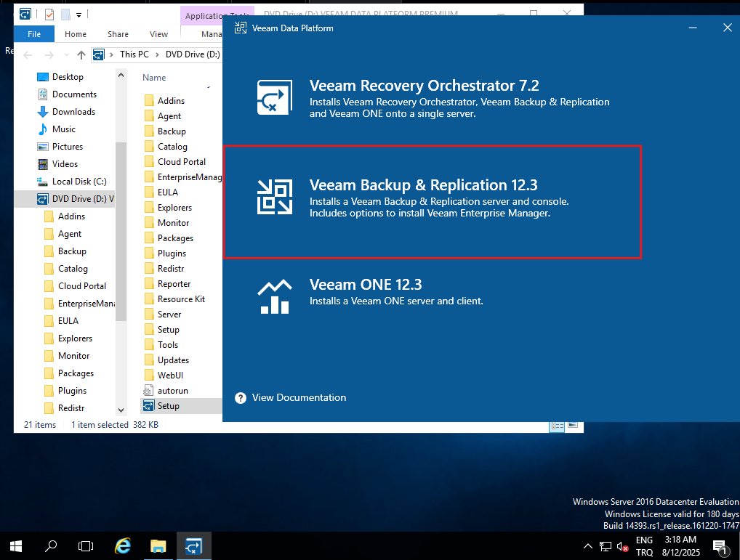The image size is (740, 560).
Task: Open the View ribbon tab
Action: coord(158,34)
